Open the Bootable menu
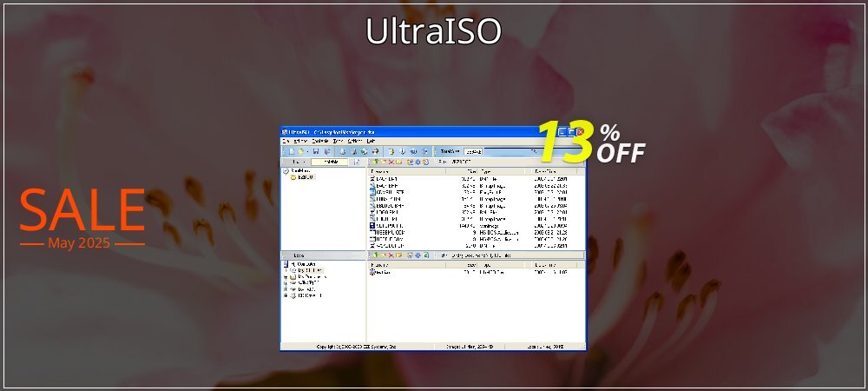The image size is (868, 391). [x=320, y=141]
